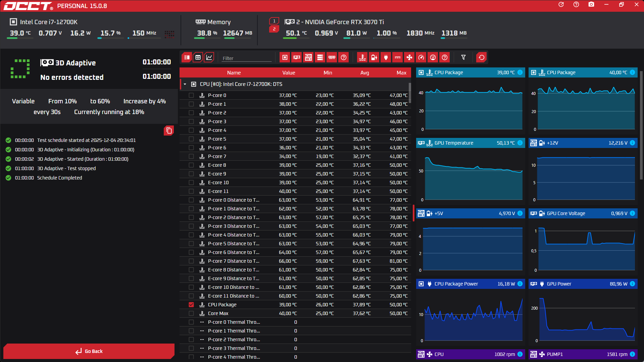The height and width of the screenshot is (362, 644).
Task: Uncheck the CPU Package checkbox
Action: coord(191,305)
